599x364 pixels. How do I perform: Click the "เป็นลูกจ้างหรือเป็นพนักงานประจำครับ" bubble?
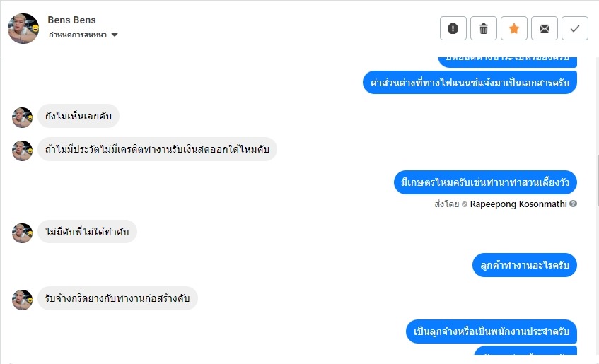coord(492,331)
